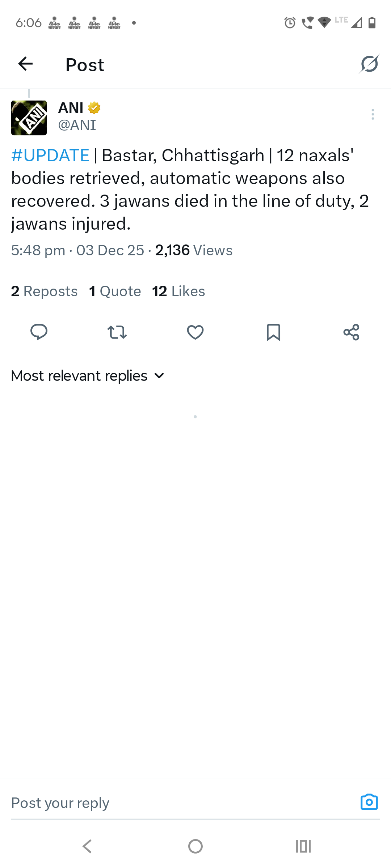This screenshot has width=391, height=868.
Task: Open the Grok icon at top right
Action: (369, 64)
